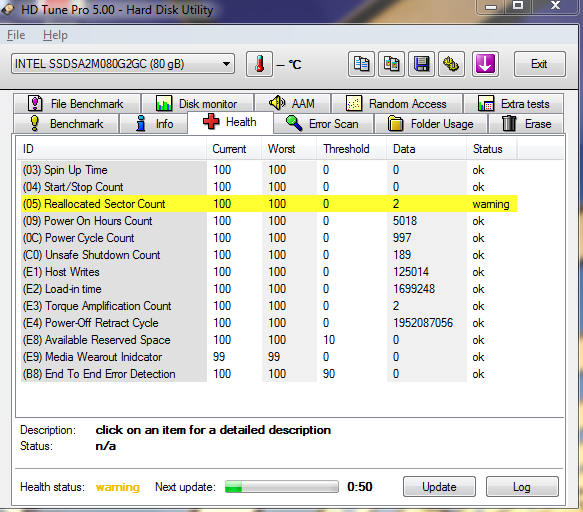583x512 pixels.
Task: Select the (E4) Power-Off Retract Cycle row
Action: coord(269,323)
